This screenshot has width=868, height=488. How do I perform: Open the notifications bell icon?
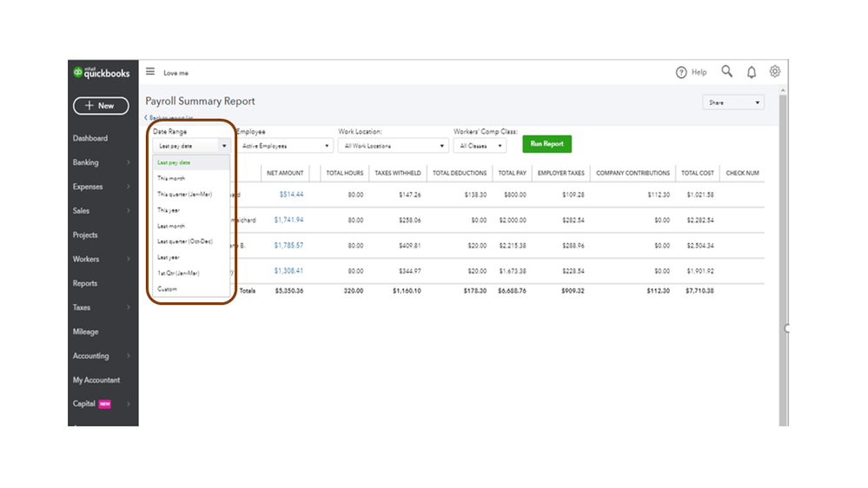click(752, 73)
